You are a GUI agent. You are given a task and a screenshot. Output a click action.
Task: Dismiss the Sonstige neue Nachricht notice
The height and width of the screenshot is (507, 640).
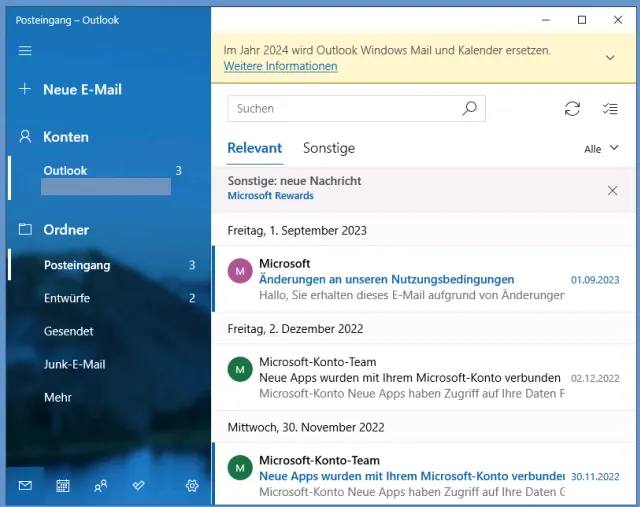click(613, 190)
